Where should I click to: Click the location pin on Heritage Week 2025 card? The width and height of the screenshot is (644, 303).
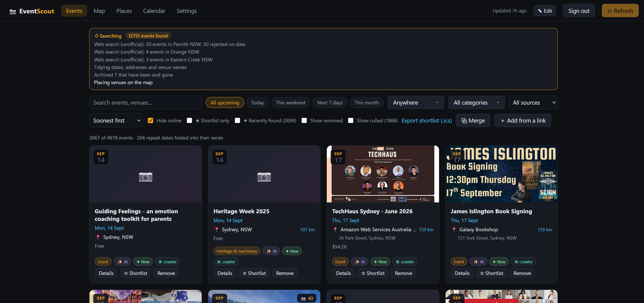(217, 229)
